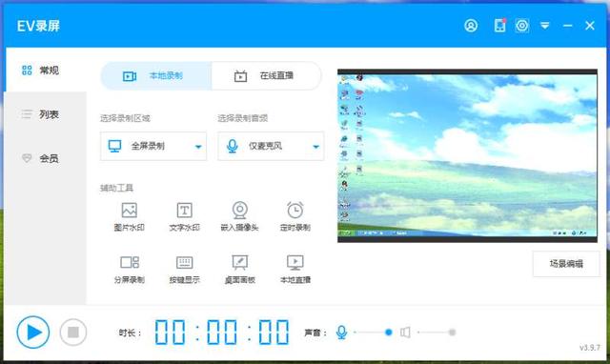Expand the 全屏录制 region dropdown
The height and width of the screenshot is (364, 610).
pyautogui.click(x=153, y=146)
